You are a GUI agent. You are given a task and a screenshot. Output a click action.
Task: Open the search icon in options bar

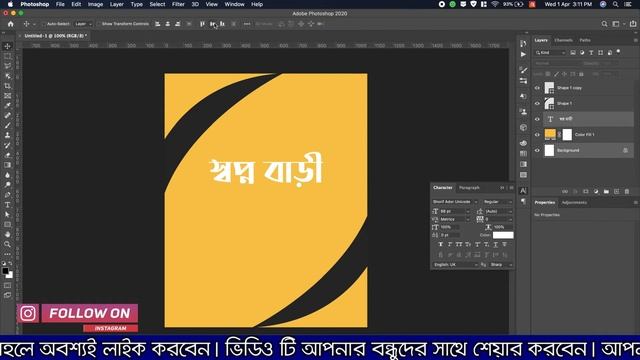click(x=604, y=24)
